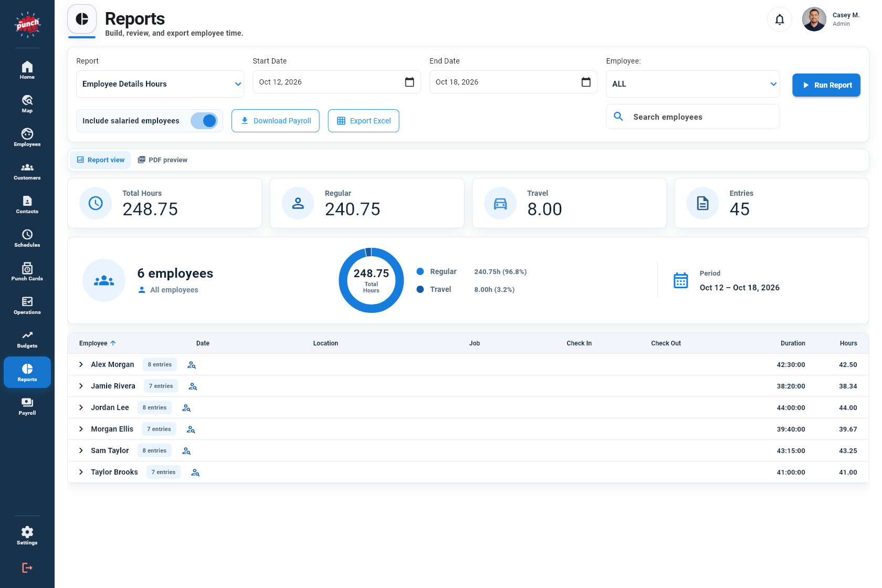Click the Travel legend color dot
Image resolution: width=882 pixels, height=588 pixels.
(x=420, y=289)
